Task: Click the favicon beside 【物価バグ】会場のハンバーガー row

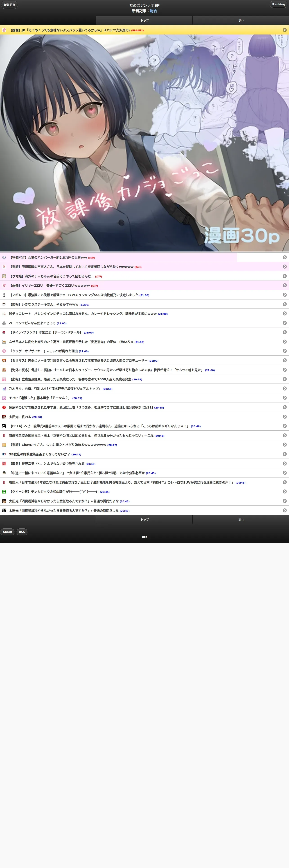Action: coord(4,257)
